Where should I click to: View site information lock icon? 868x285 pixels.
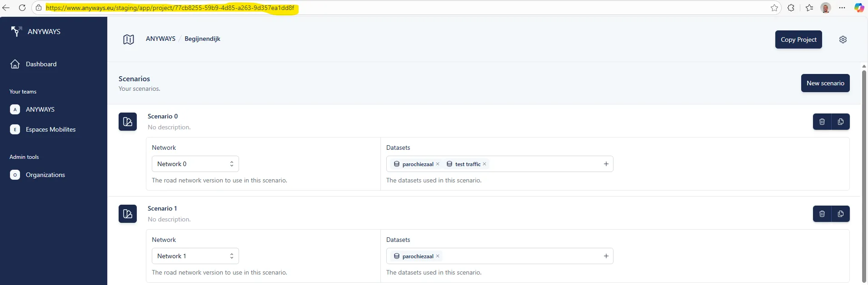[39, 8]
